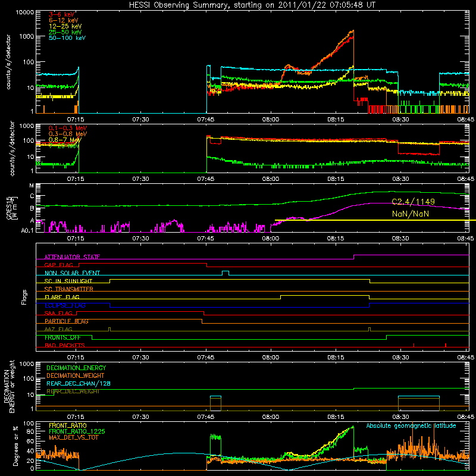Click the 08:15 time label under top panel
The height and width of the screenshot is (476, 476).
pos(336,120)
